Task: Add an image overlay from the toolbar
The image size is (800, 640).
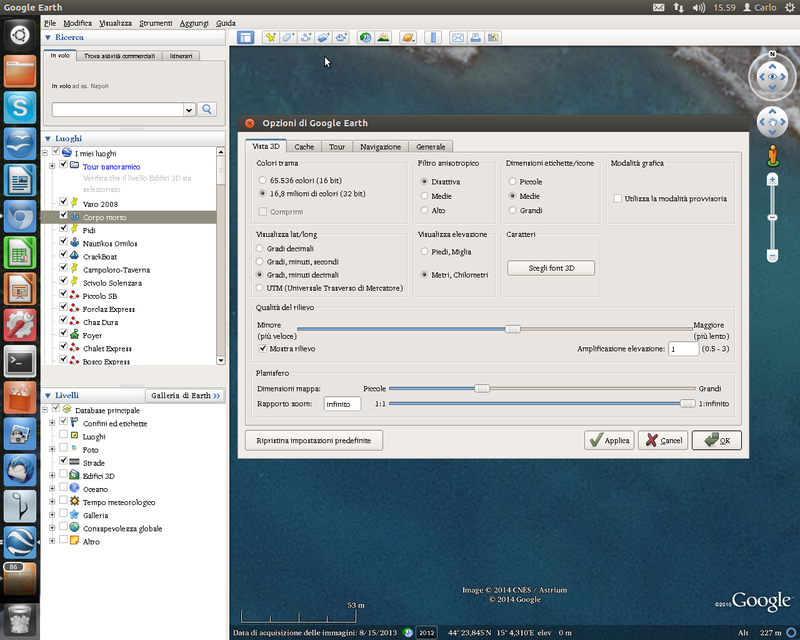Action: click(x=323, y=37)
